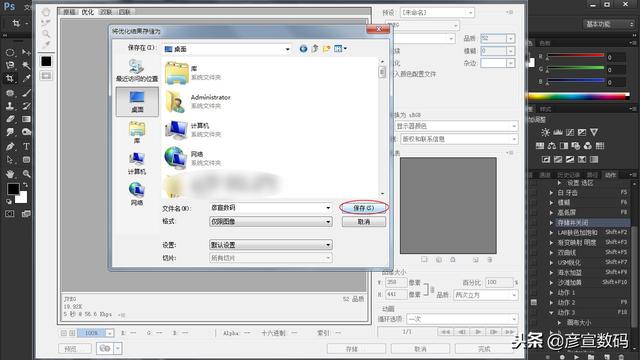This screenshot has height=360, width=640.
Task: Open the 设置 settings dropdown
Action: click(x=271, y=245)
